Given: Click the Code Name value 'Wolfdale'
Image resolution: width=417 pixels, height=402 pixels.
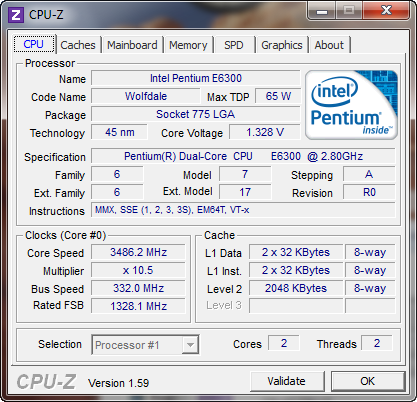Looking at the screenshot, I should pyautogui.click(x=146, y=96).
